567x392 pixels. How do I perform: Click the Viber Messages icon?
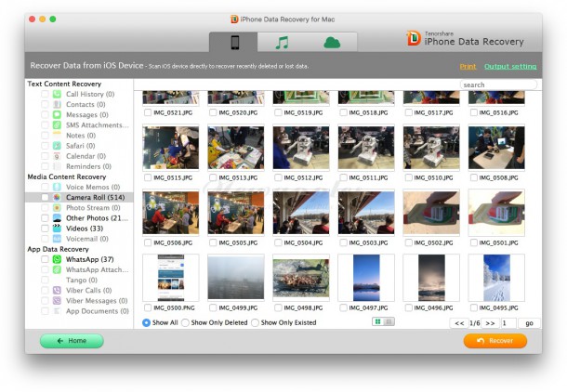coord(57,301)
